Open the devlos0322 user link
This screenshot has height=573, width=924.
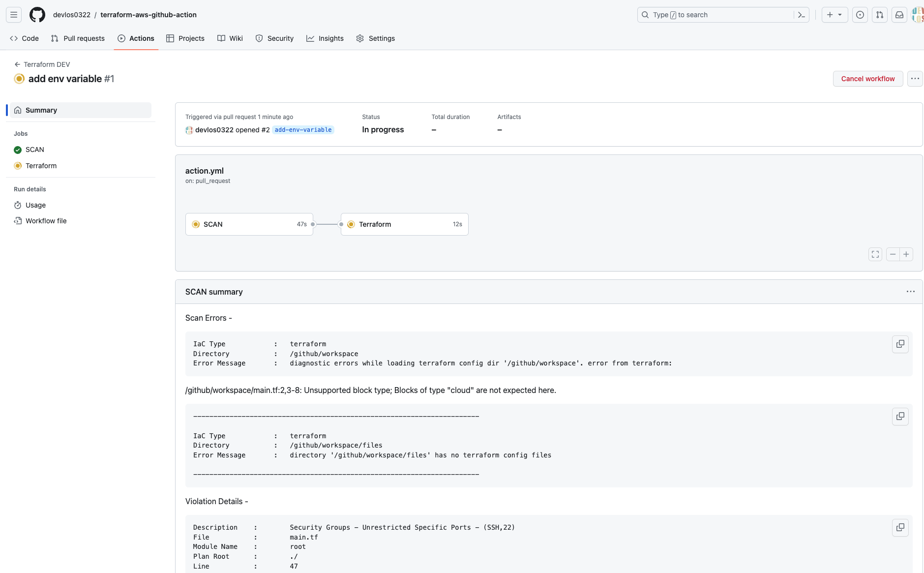click(214, 130)
